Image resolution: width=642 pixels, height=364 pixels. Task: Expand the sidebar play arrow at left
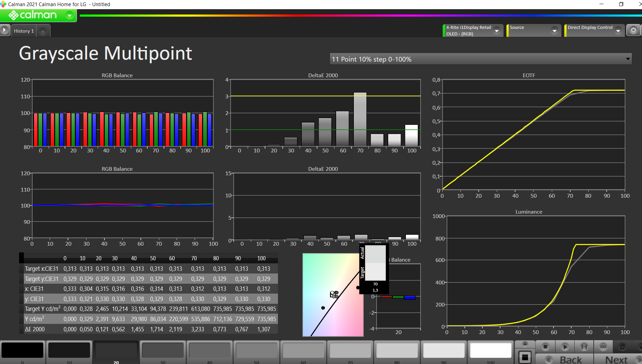click(5, 30)
